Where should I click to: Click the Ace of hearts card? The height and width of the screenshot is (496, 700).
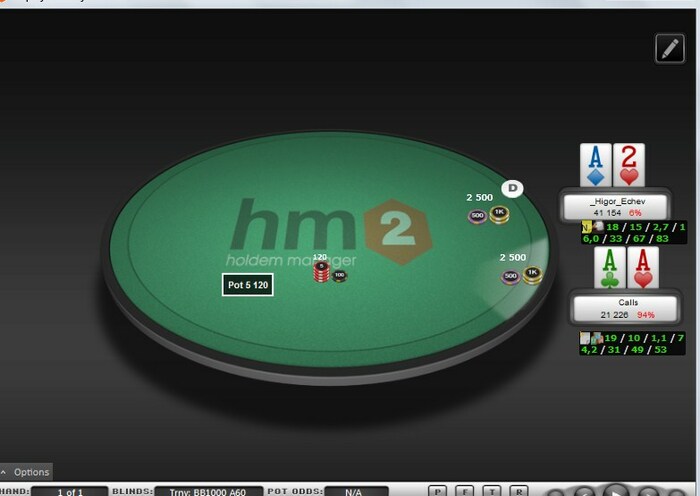coord(643,268)
